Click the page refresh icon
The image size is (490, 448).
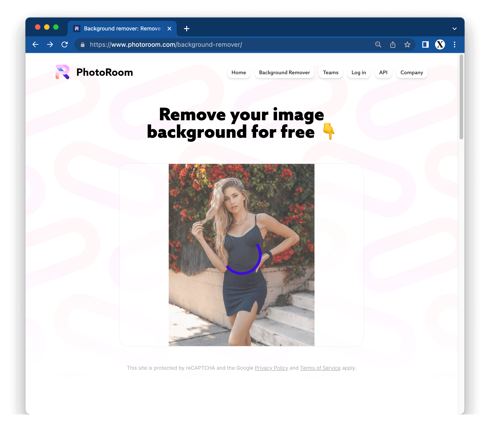[65, 44]
